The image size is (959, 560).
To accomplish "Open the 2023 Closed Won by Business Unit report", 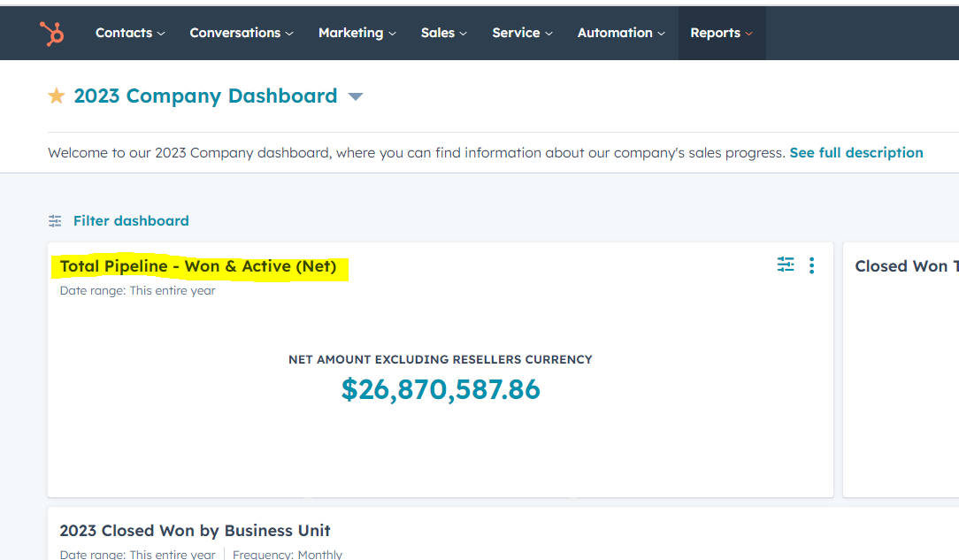I will coord(195,531).
